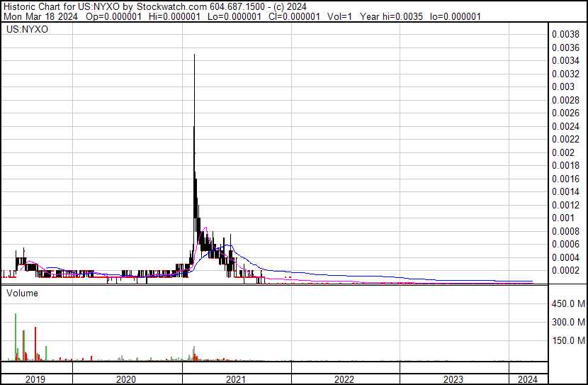Select the 2020 year label on time axis
Screen dimensions: 588x385
click(x=125, y=379)
